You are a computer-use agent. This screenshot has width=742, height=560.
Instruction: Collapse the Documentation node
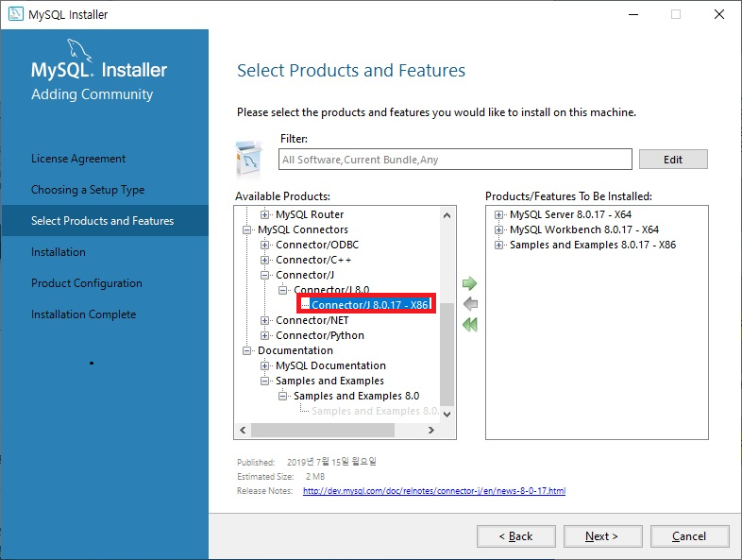point(246,350)
